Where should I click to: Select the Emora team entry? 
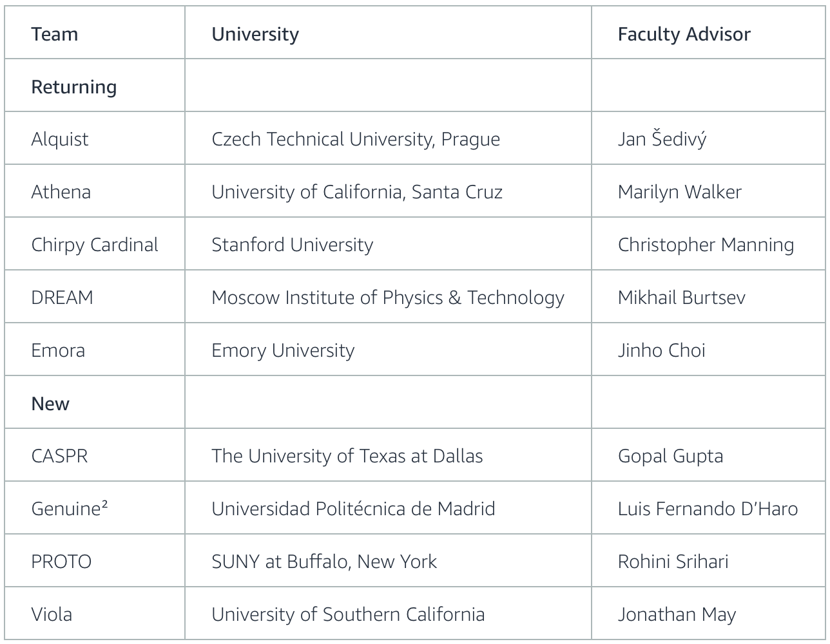pos(58,350)
